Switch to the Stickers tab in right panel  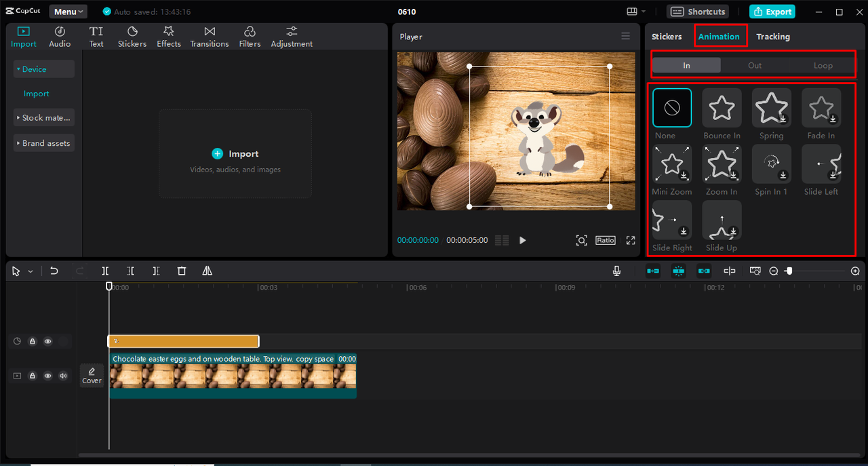(x=667, y=37)
